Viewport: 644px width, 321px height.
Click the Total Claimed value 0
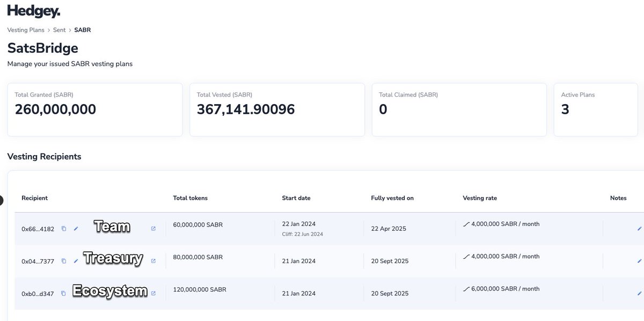383,110
